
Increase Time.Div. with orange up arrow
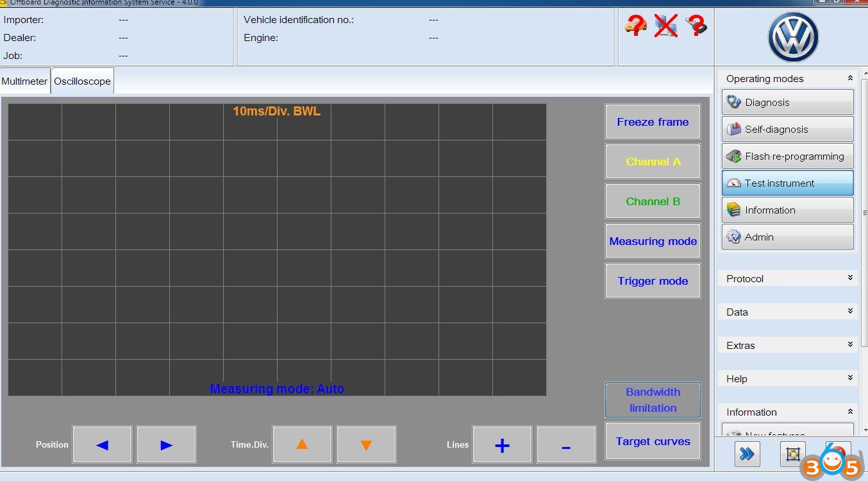[x=302, y=444]
